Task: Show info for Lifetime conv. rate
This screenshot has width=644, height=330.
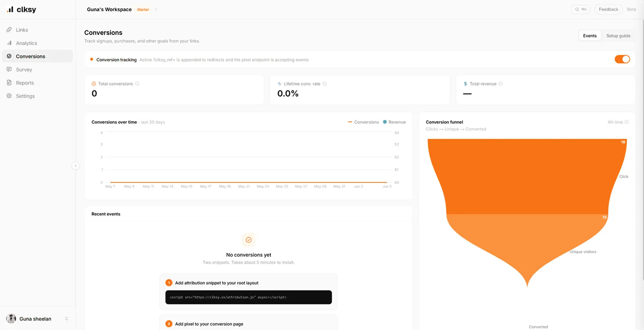Action: click(325, 84)
